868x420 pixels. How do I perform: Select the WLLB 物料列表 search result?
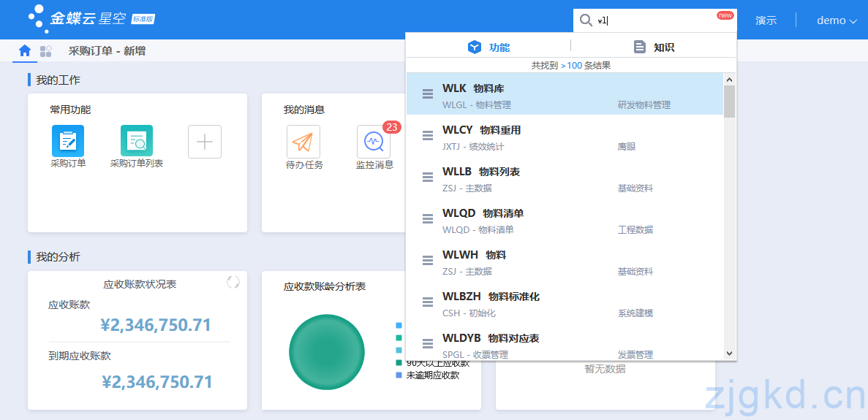(565, 178)
